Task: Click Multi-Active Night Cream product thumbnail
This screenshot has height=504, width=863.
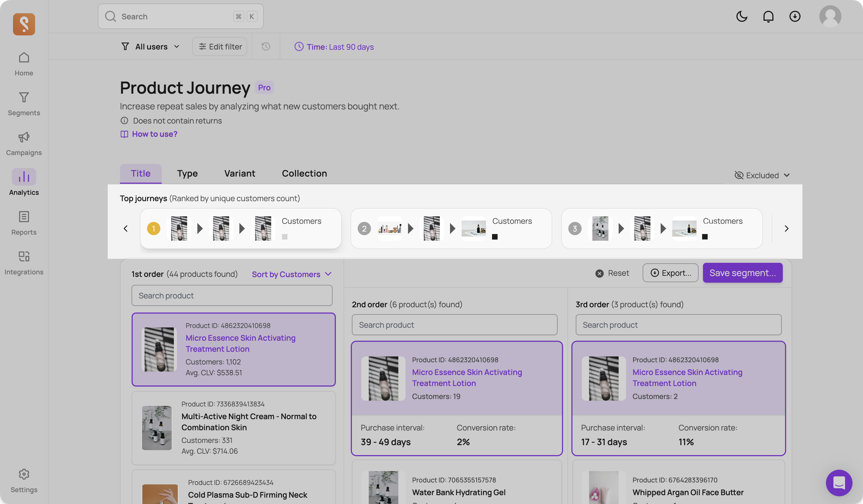Action: (157, 428)
